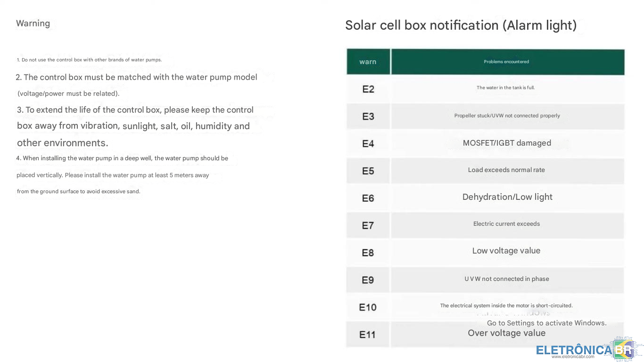Click the "Go to Settings to activate Windows" watermark
644x362 pixels.
point(546,323)
